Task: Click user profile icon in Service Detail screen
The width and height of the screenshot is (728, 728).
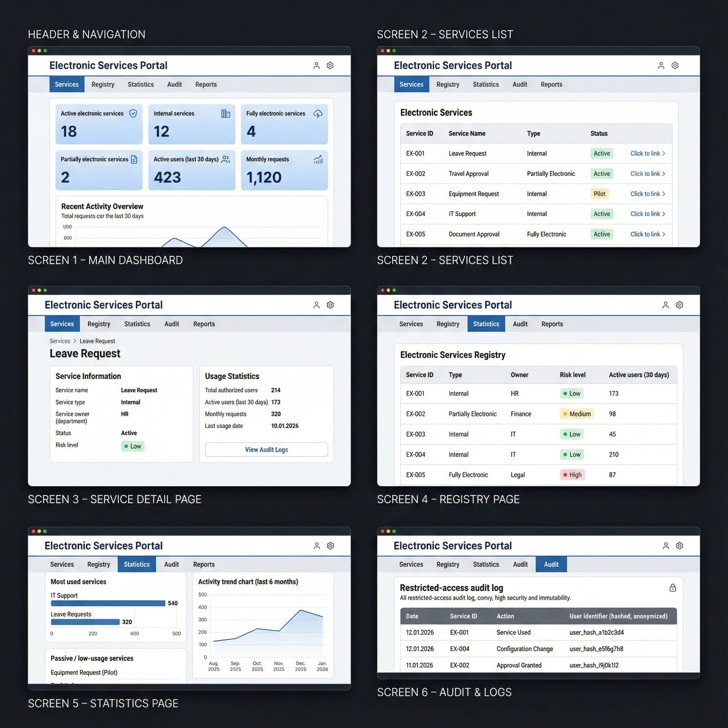Action: point(316,305)
